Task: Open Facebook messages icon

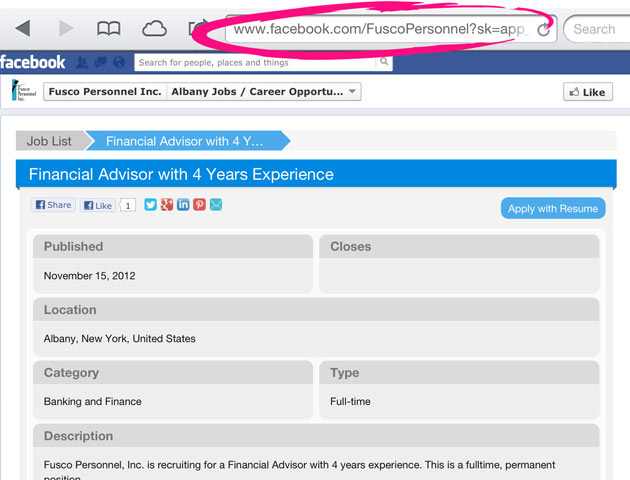Action: pyautogui.click(x=100, y=62)
